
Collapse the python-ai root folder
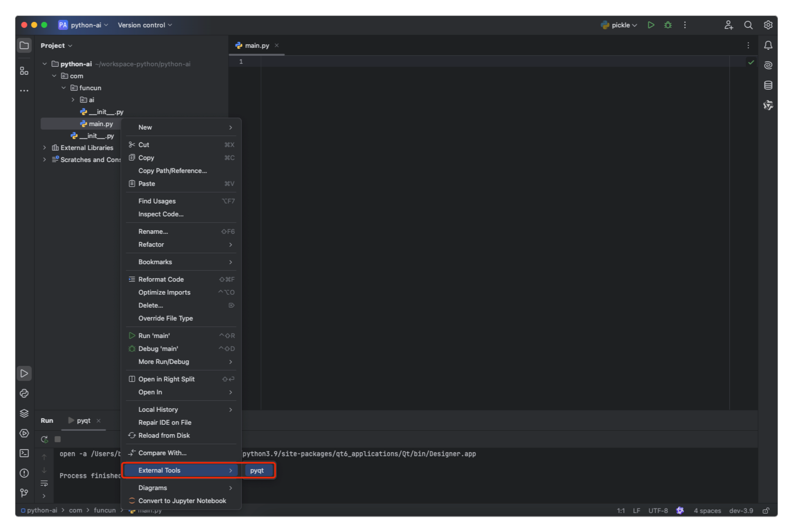coord(44,64)
